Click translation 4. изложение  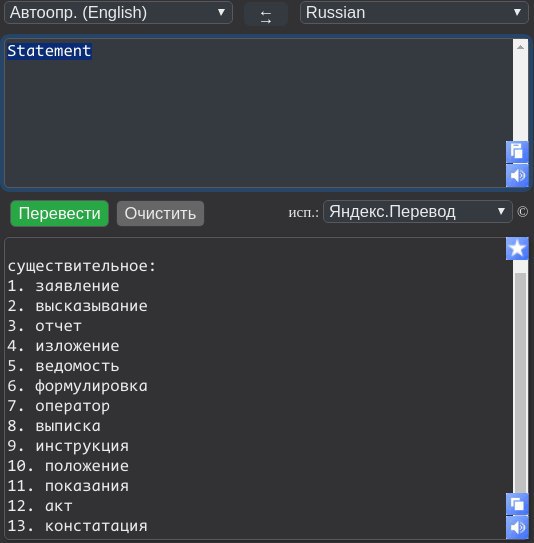coord(63,346)
